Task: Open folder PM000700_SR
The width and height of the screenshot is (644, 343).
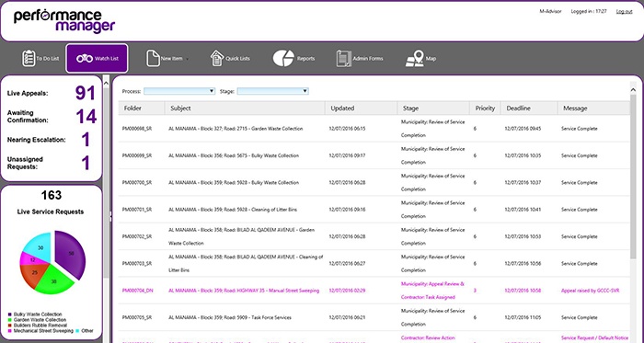Action: coord(137,183)
